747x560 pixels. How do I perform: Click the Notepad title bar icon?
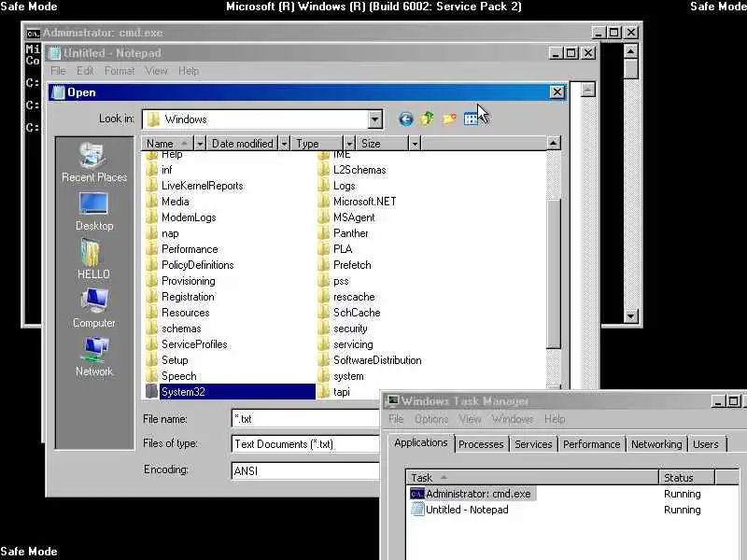click(x=55, y=53)
